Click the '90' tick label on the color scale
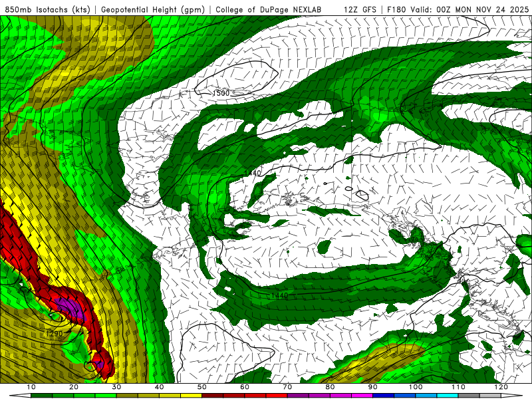Screen dimensions: 532x399 373,387
